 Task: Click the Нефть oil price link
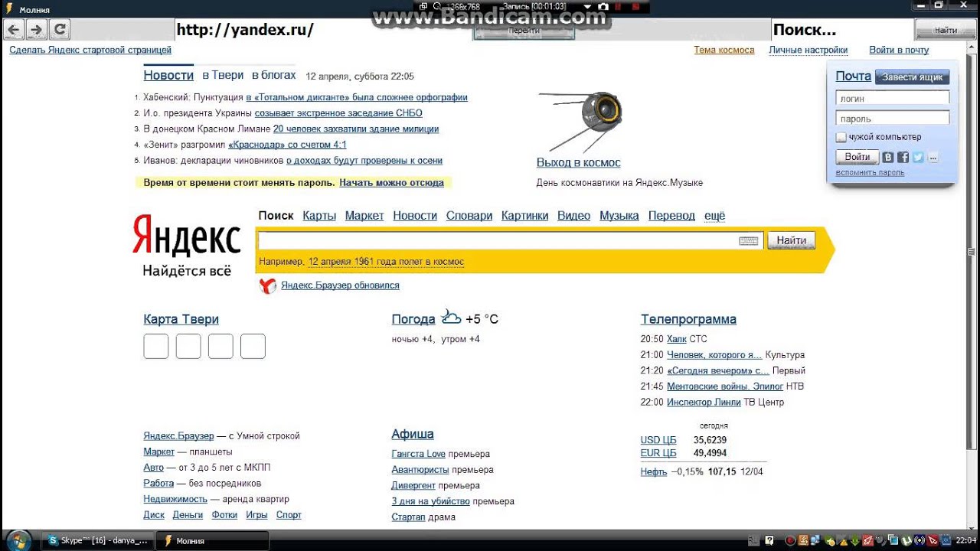(x=654, y=471)
